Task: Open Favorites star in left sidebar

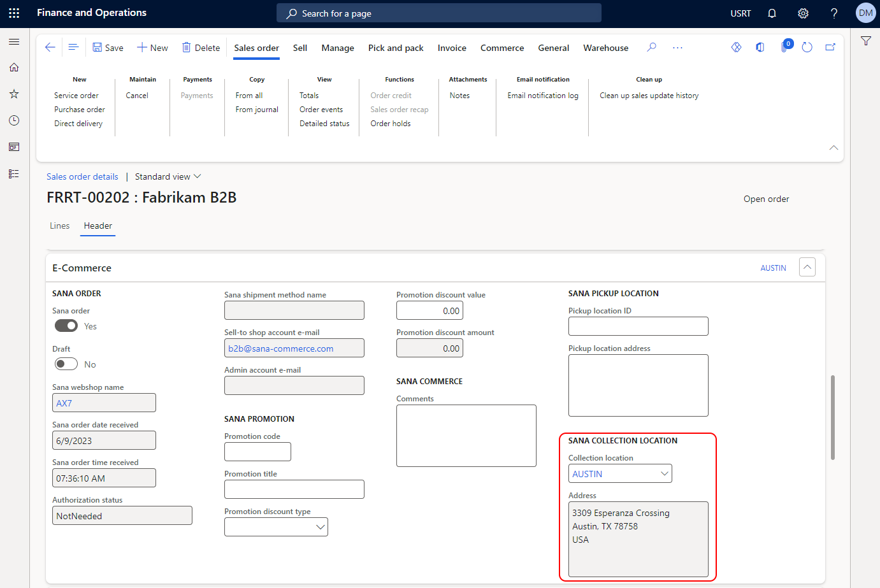Action: 14,94
